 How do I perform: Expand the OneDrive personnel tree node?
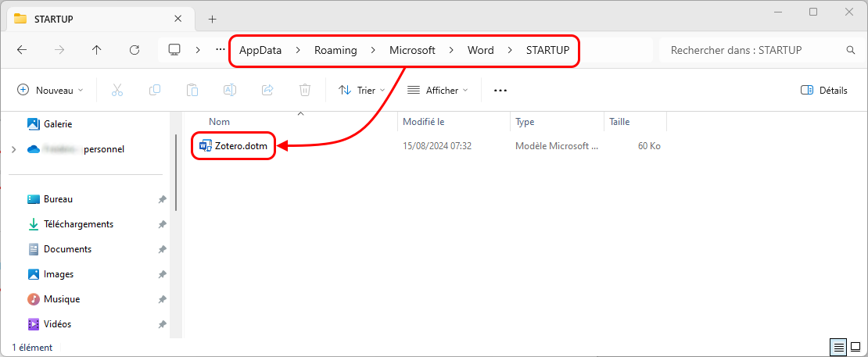(13, 149)
